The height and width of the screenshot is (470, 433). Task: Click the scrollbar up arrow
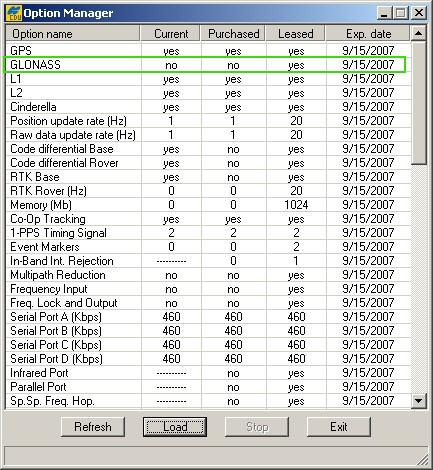click(419, 33)
